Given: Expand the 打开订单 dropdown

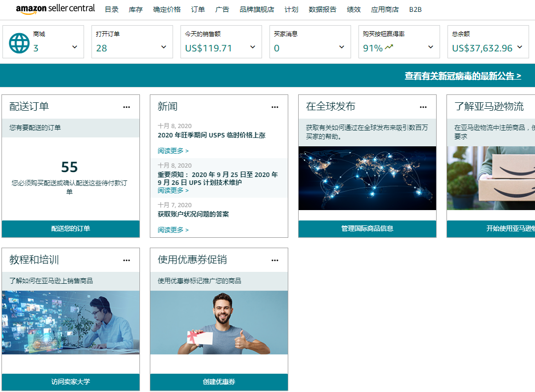Looking at the screenshot, I should point(164,47).
